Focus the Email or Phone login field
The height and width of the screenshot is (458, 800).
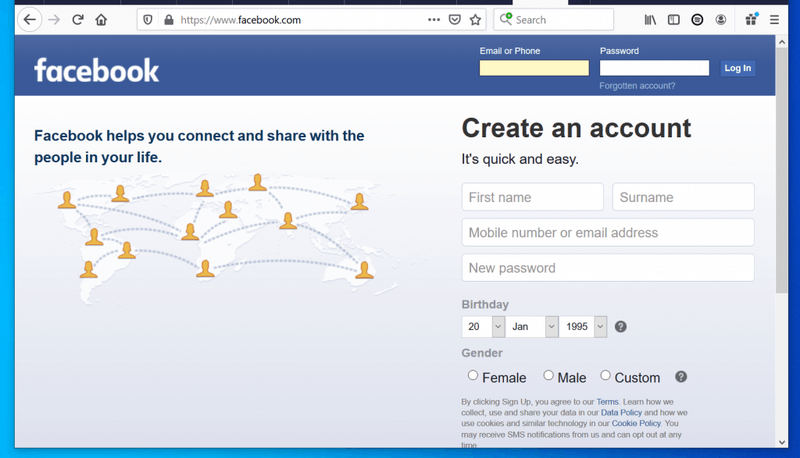coord(534,68)
